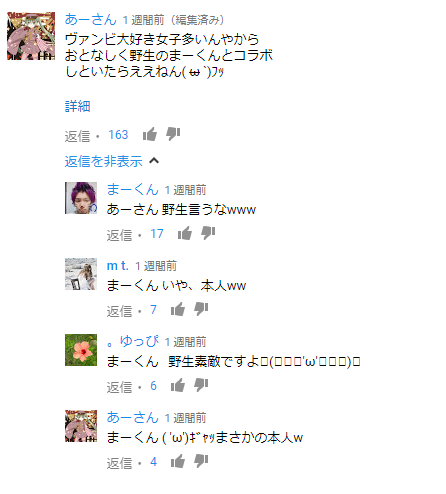Dislike m t.'s reply with 7 likes
The image size is (446, 494).
201,309
